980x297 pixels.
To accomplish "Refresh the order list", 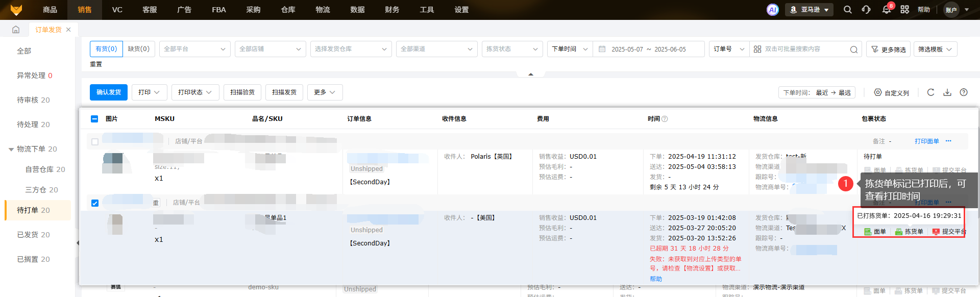I will point(930,92).
